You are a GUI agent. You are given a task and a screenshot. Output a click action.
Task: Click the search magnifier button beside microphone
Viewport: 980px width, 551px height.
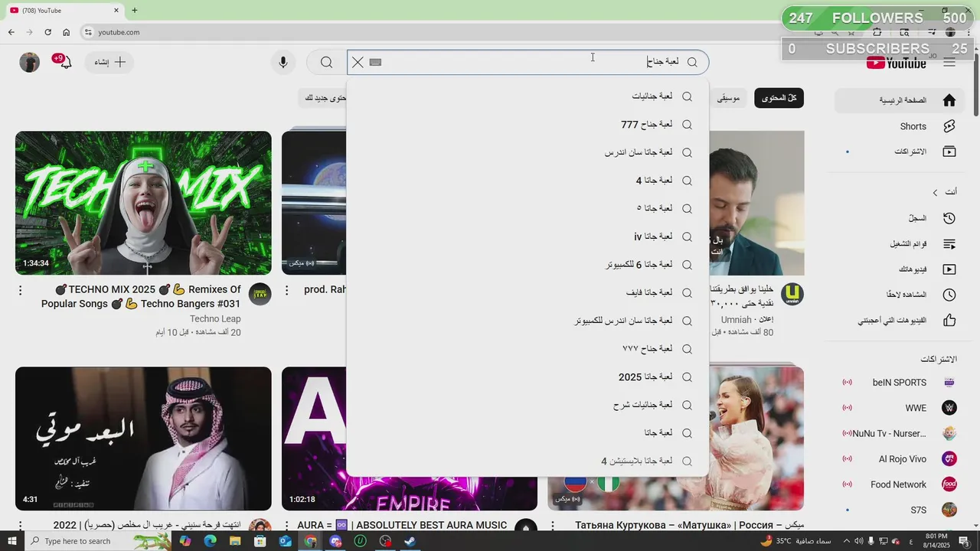coord(327,62)
